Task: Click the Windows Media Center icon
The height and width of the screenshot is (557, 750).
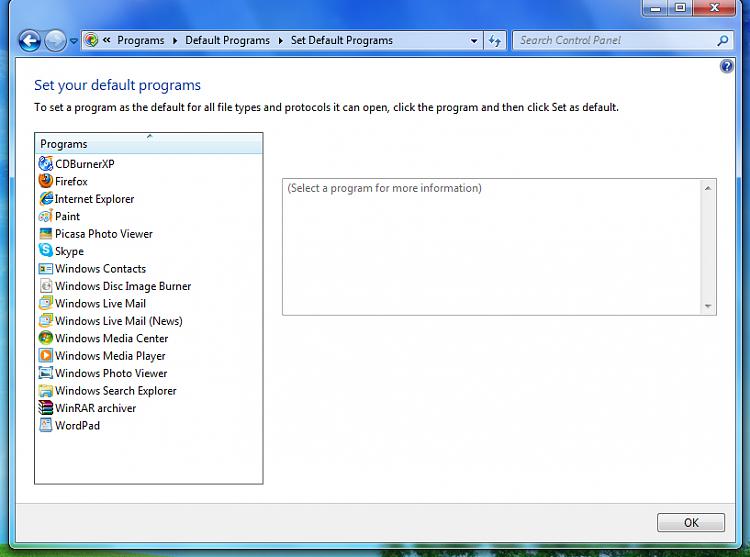Action: tap(45, 338)
